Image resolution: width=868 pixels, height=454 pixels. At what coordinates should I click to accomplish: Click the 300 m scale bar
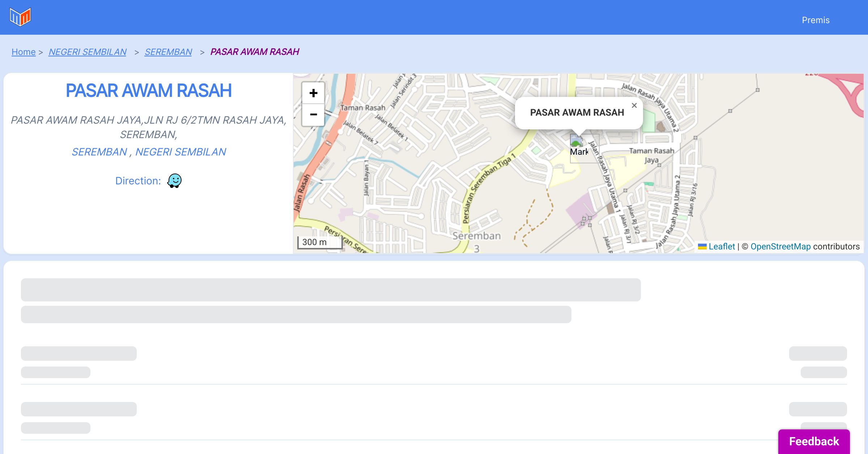319,242
